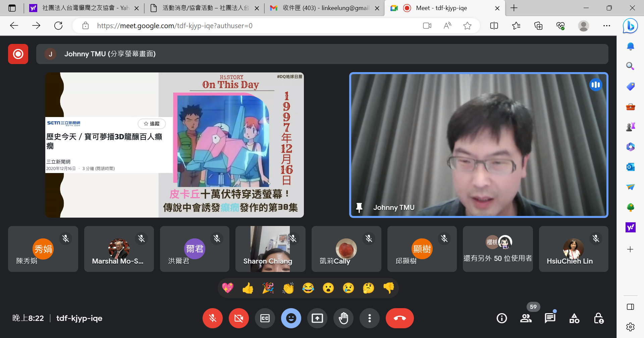Open Edge sidebar settings gear
This screenshot has width=644, height=338.
click(630, 327)
